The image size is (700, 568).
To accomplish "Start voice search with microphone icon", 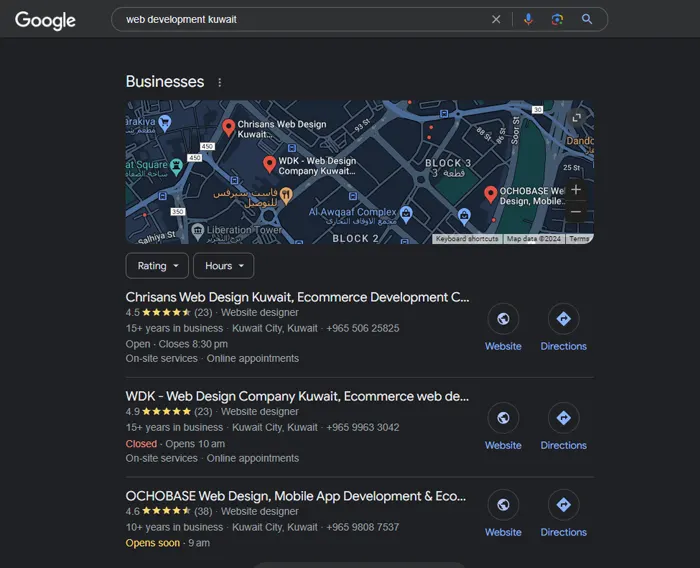I will pyautogui.click(x=528, y=19).
